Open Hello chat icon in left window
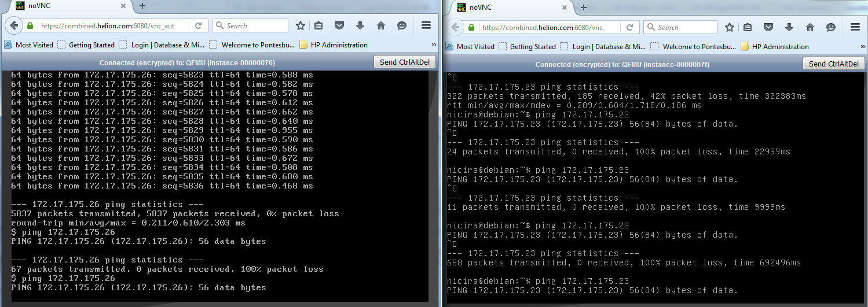 [x=401, y=25]
